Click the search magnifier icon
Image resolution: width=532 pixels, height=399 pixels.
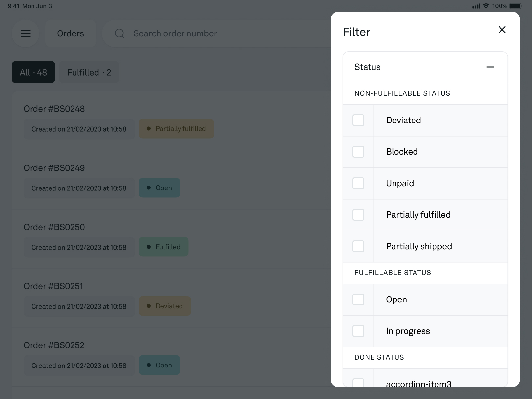pos(119,33)
